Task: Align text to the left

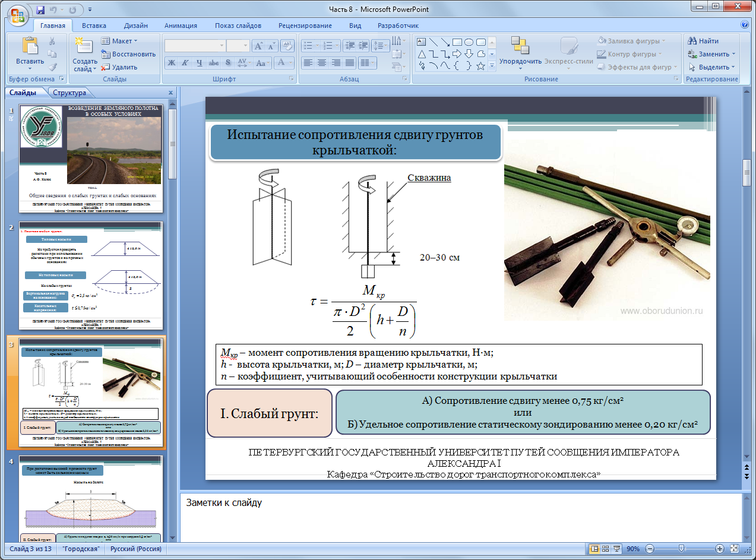Action: click(x=308, y=62)
